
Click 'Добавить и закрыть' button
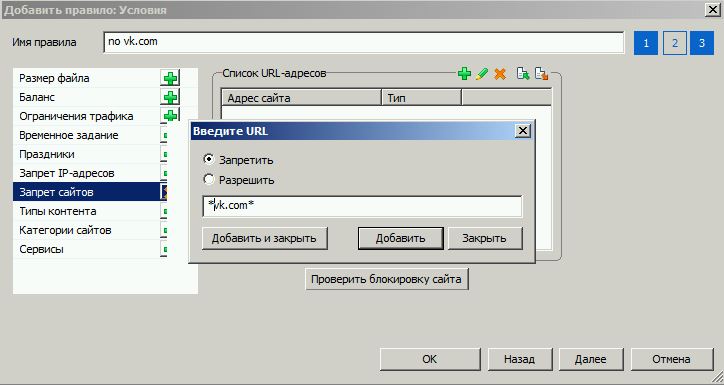coord(265,238)
